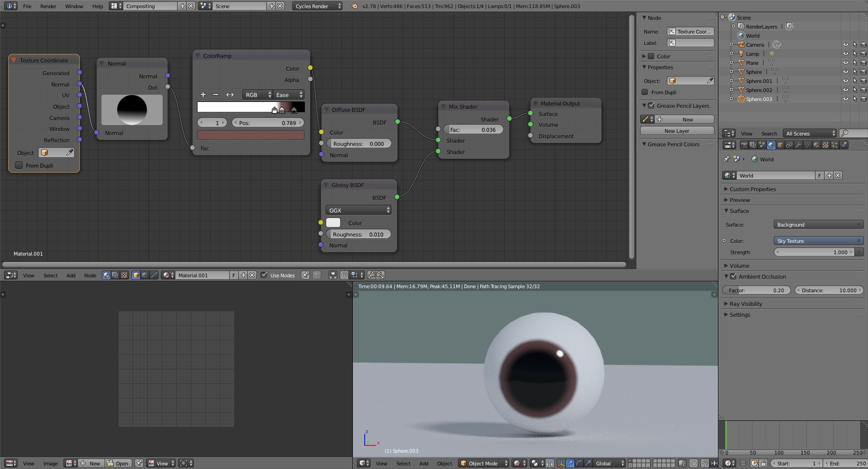This screenshot has width=868, height=469.
Task: Expand the Ray Visibility panel
Action: tap(746, 304)
